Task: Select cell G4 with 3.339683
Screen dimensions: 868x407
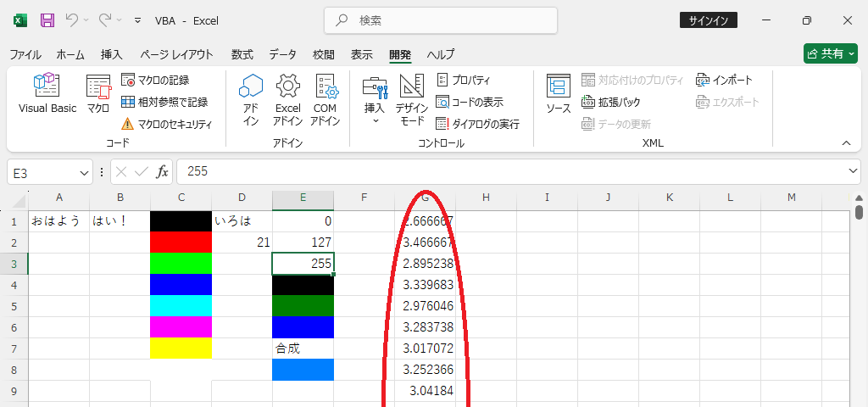Action: (x=425, y=285)
